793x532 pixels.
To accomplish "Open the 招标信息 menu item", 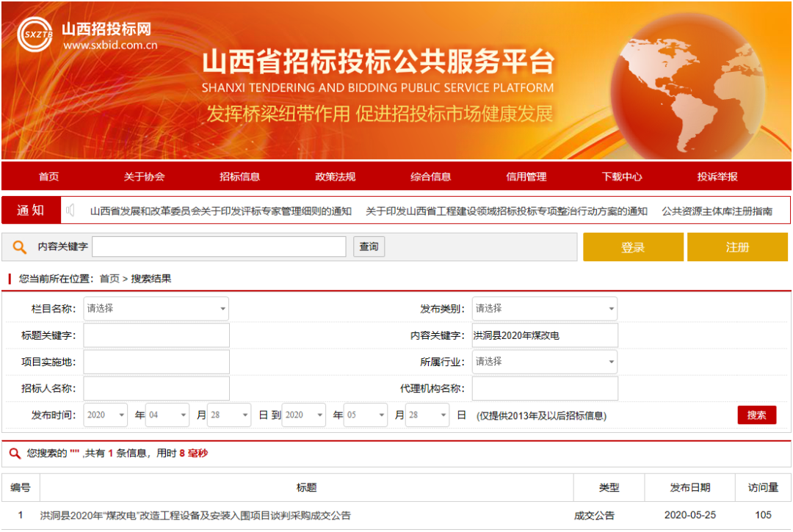I will click(239, 176).
